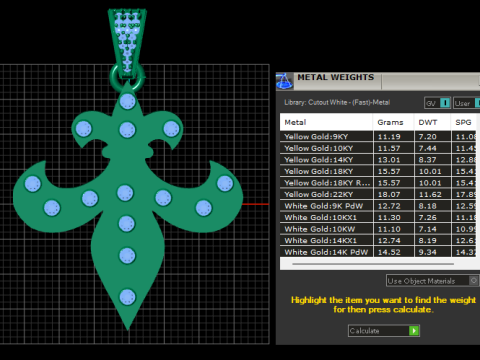Open the Use Object Materials dropdown

coord(432,281)
